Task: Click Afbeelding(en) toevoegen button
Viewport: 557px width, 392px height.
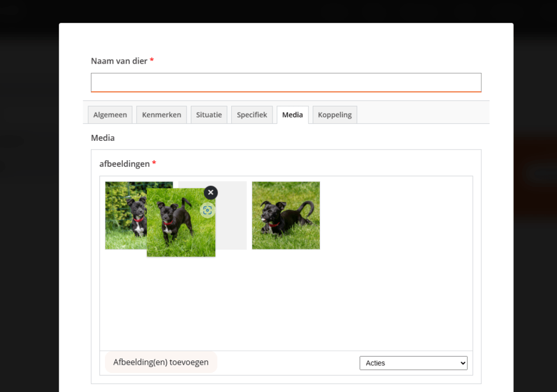Action: 161,362
